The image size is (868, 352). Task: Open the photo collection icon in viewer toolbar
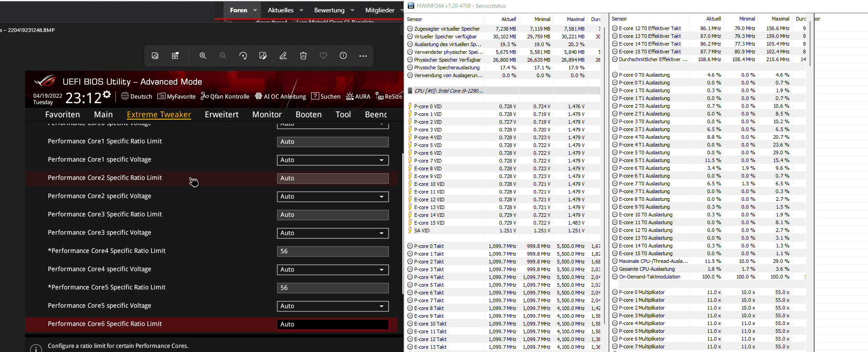point(155,56)
